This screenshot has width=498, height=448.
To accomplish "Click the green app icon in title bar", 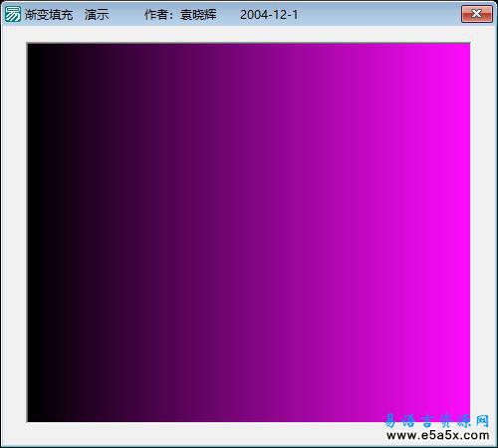I will coord(13,14).
